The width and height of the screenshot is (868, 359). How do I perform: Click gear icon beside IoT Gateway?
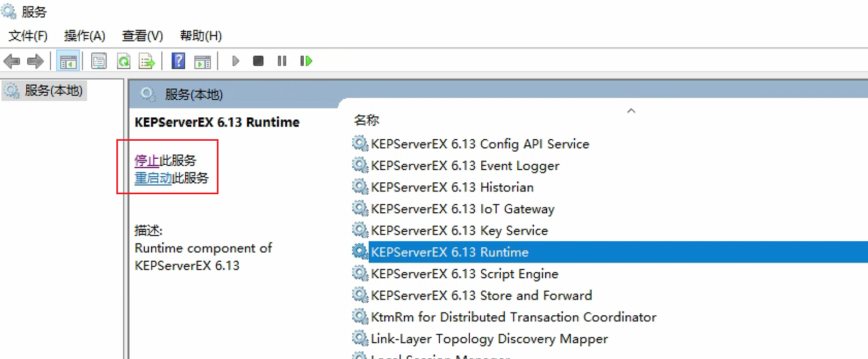pos(360,208)
